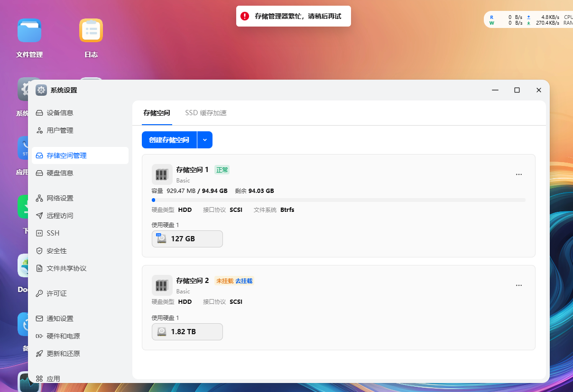Click the 1.82 TB disk button
Viewport: 573px width, 392px height.
pyautogui.click(x=187, y=332)
